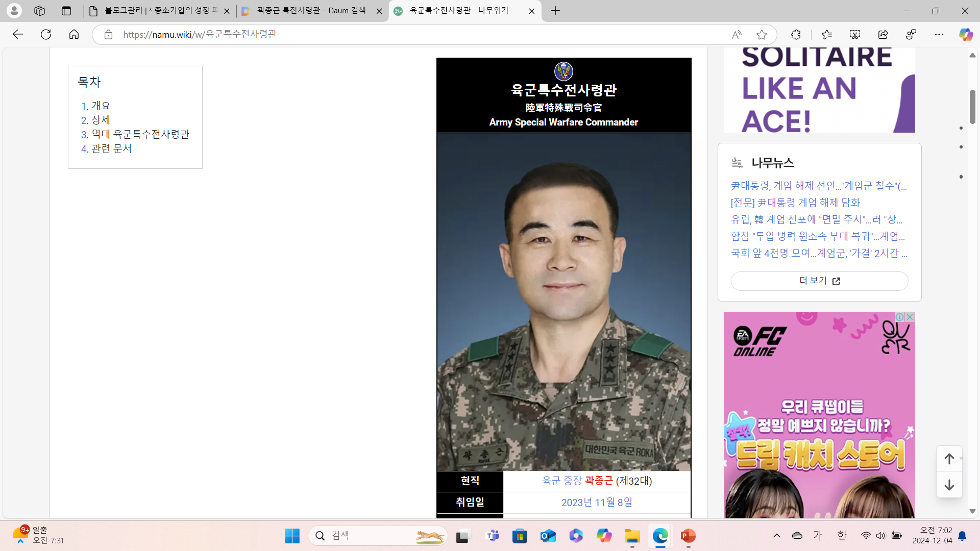980x551 pixels.
Task: Open the browser home page icon
Action: [x=74, y=34]
